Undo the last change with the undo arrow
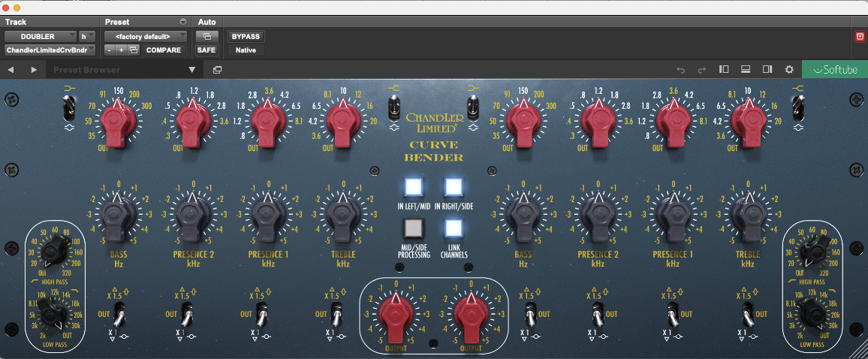The width and height of the screenshot is (868, 359). click(x=681, y=70)
